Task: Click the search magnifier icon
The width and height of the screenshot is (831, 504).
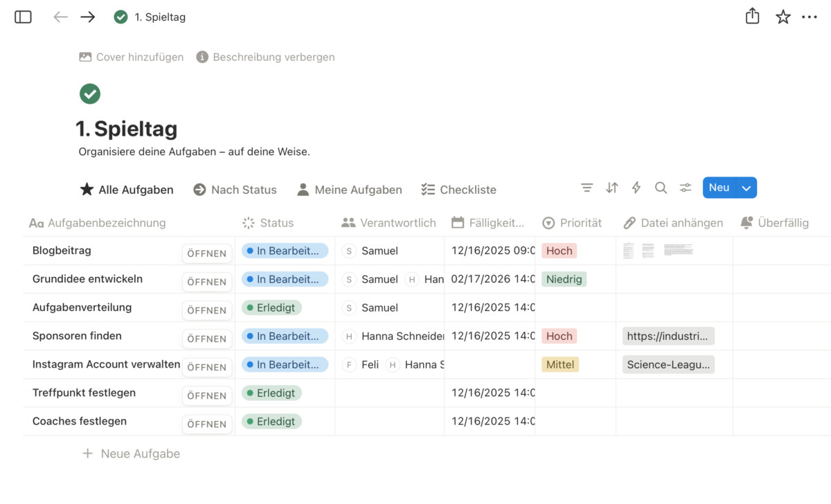Action: (x=661, y=188)
